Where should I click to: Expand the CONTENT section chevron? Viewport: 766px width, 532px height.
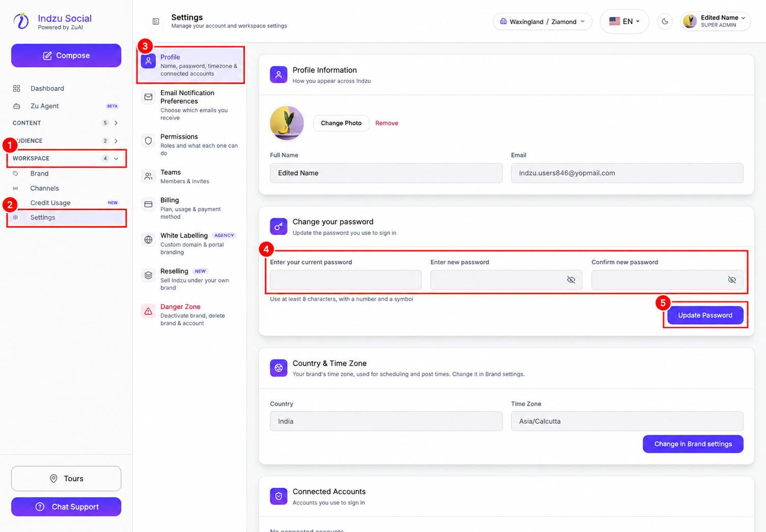click(x=116, y=123)
